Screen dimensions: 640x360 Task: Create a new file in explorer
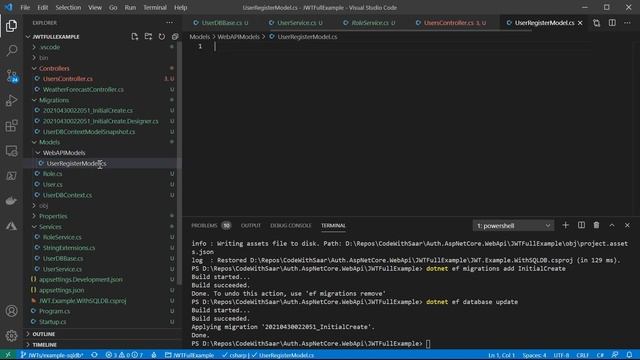click(135, 37)
